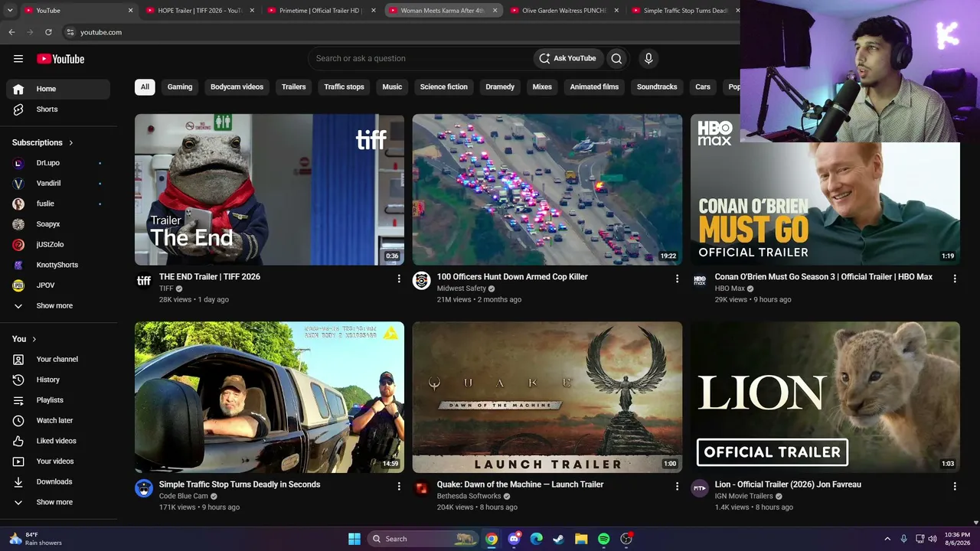Switch to the Primetime Official Trailer tab
980x551 pixels.
[320, 11]
